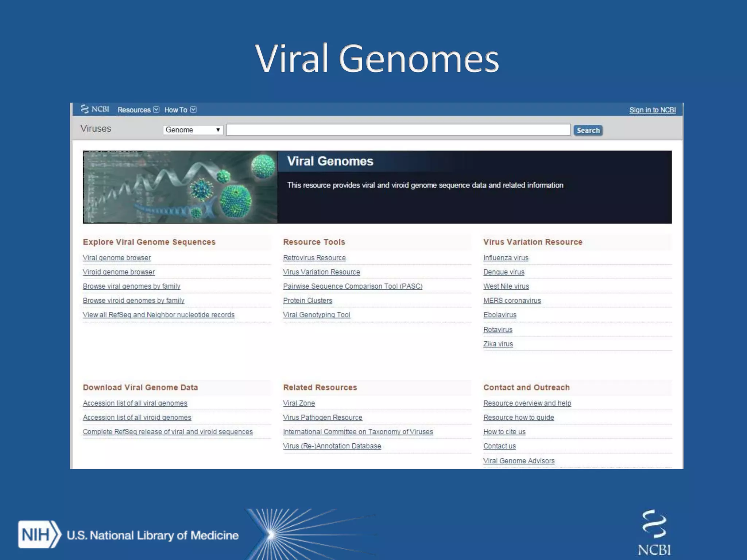The image size is (747, 560).
Task: Open Pairwise Sequence Comparison Tool link
Action: [352, 286]
